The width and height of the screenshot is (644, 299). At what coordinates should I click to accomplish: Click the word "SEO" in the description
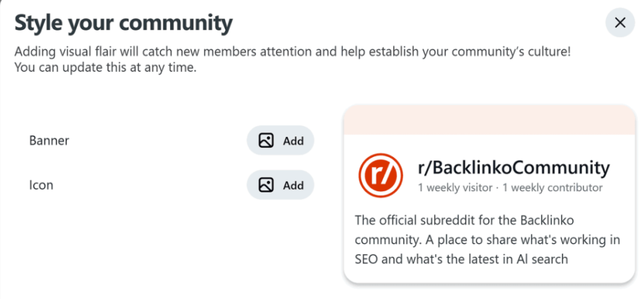pos(368,259)
